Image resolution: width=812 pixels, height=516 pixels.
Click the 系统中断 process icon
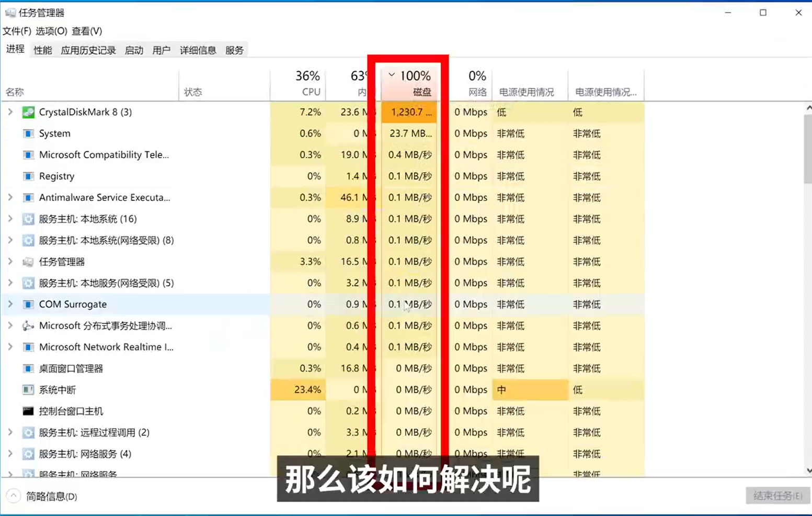click(28, 390)
